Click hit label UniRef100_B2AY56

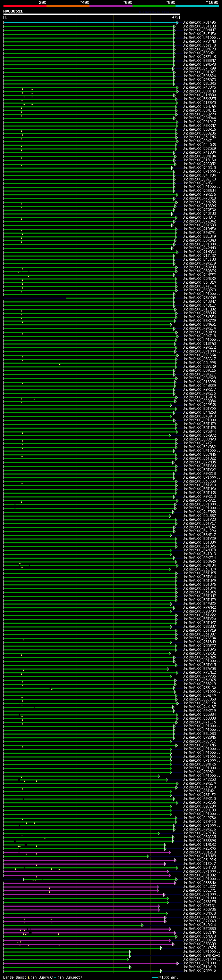pyautogui.click(x=199, y=669)
